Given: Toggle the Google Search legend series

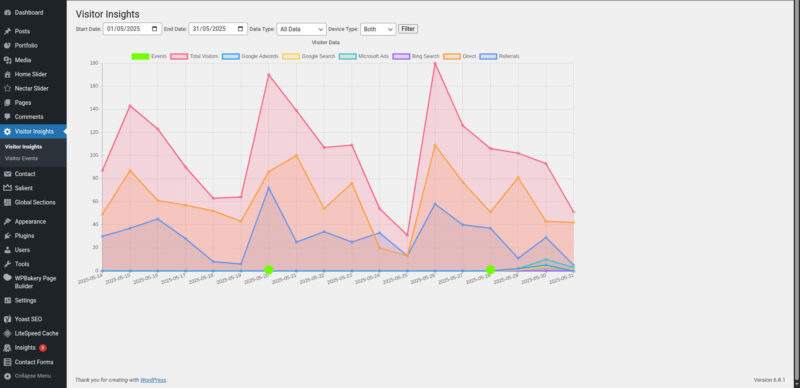Looking at the screenshot, I should [x=309, y=56].
